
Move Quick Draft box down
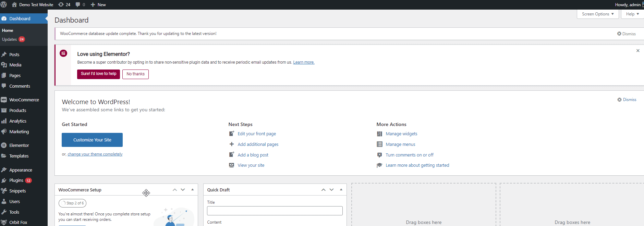(332, 190)
